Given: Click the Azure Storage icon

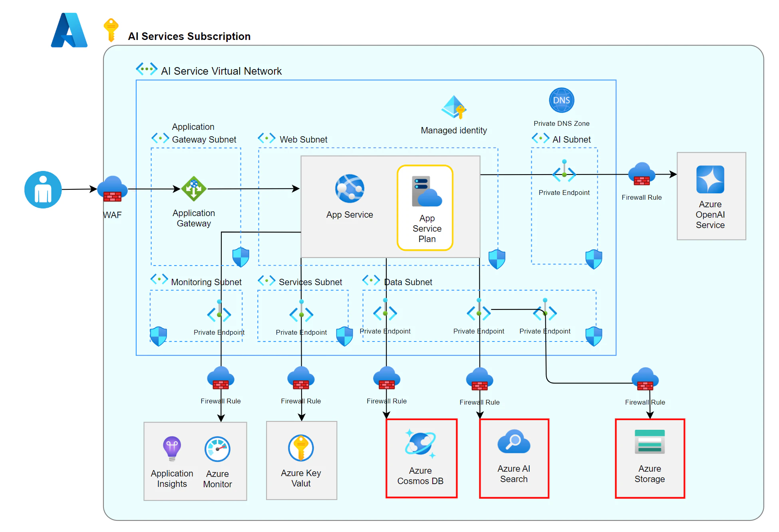Looking at the screenshot, I should point(650,442).
